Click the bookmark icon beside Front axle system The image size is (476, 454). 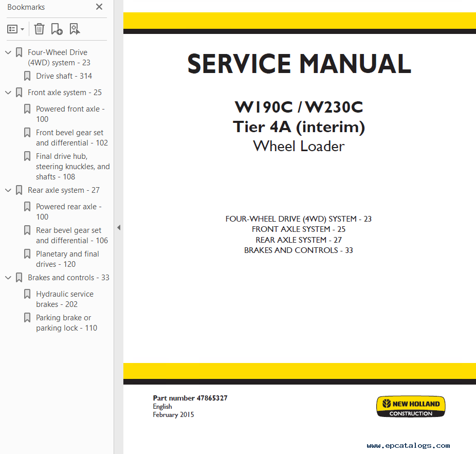(x=19, y=93)
